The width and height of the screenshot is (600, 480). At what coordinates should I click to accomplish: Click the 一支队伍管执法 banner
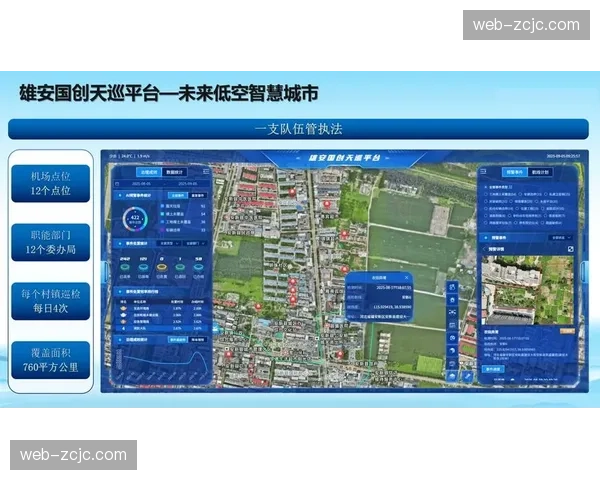(298, 129)
